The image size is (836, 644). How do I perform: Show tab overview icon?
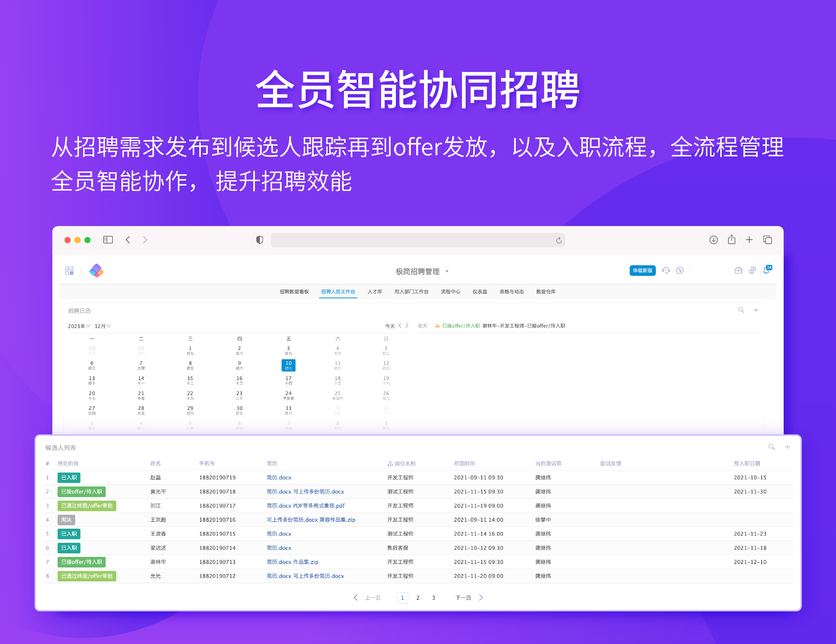click(x=767, y=240)
